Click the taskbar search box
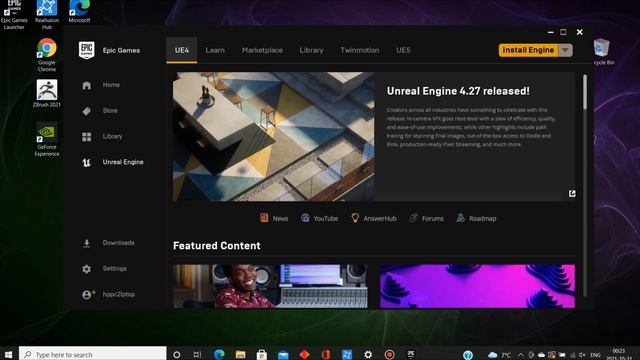This screenshot has height=360, width=640. click(93, 354)
